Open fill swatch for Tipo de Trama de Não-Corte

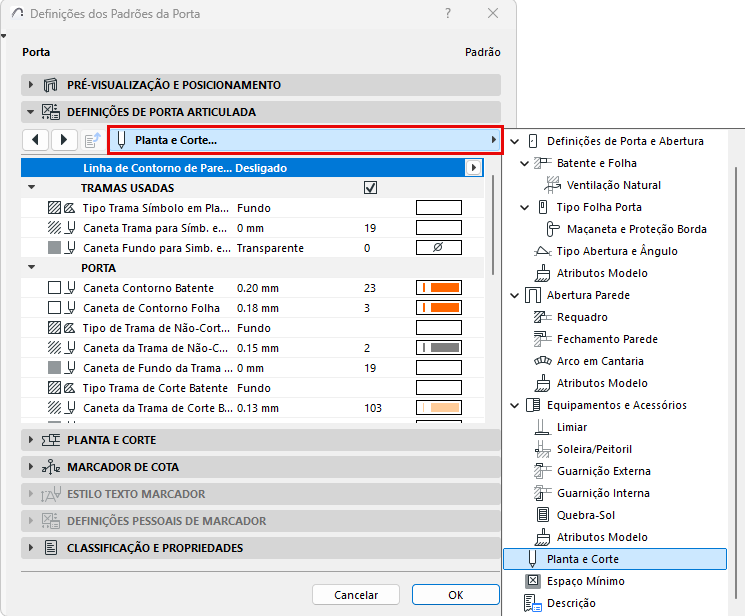point(439,327)
